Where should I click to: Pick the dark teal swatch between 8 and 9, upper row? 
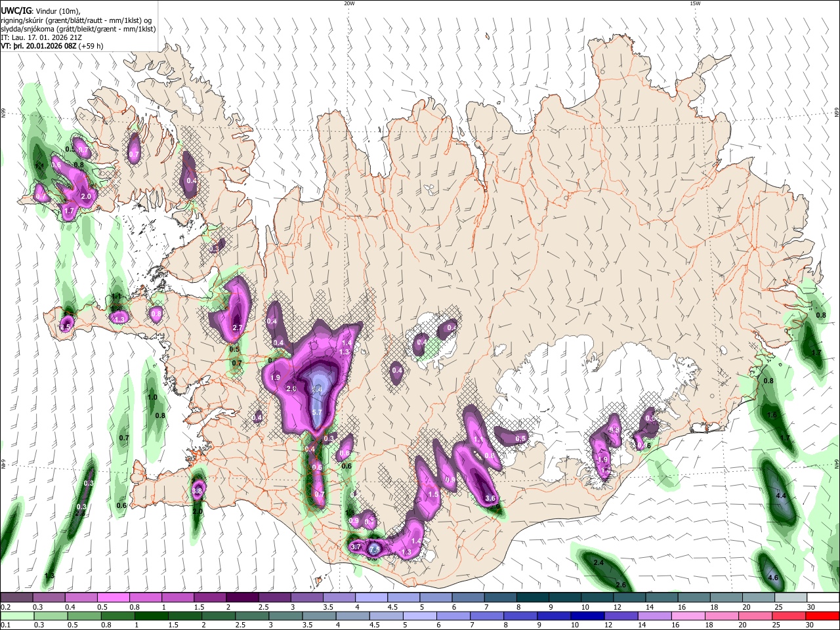pos(532,597)
